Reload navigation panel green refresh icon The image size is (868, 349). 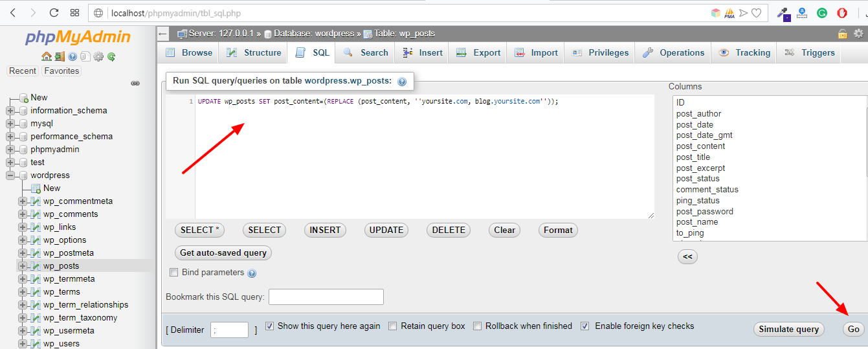point(111,56)
